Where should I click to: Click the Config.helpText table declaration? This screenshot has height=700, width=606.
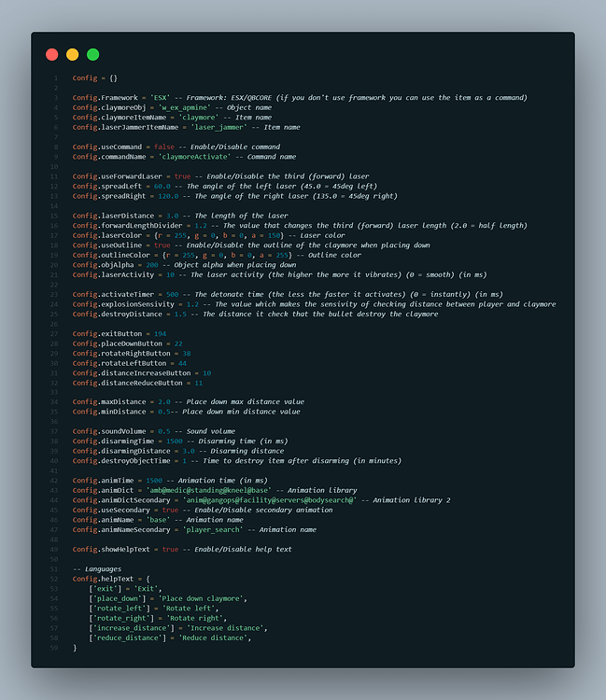pos(111,579)
